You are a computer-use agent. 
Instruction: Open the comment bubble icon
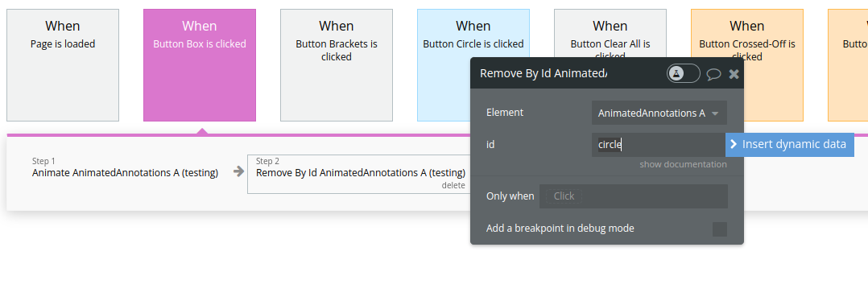tap(713, 74)
